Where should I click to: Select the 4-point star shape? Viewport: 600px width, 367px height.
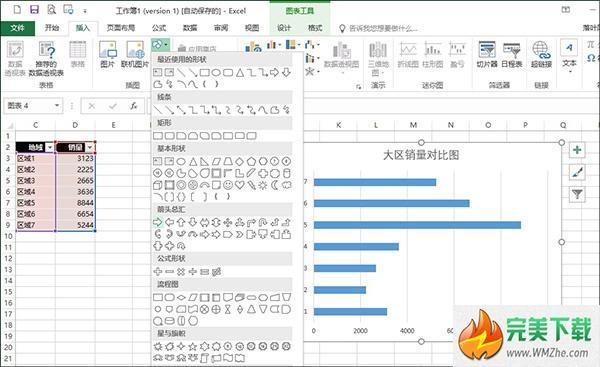coord(181,347)
